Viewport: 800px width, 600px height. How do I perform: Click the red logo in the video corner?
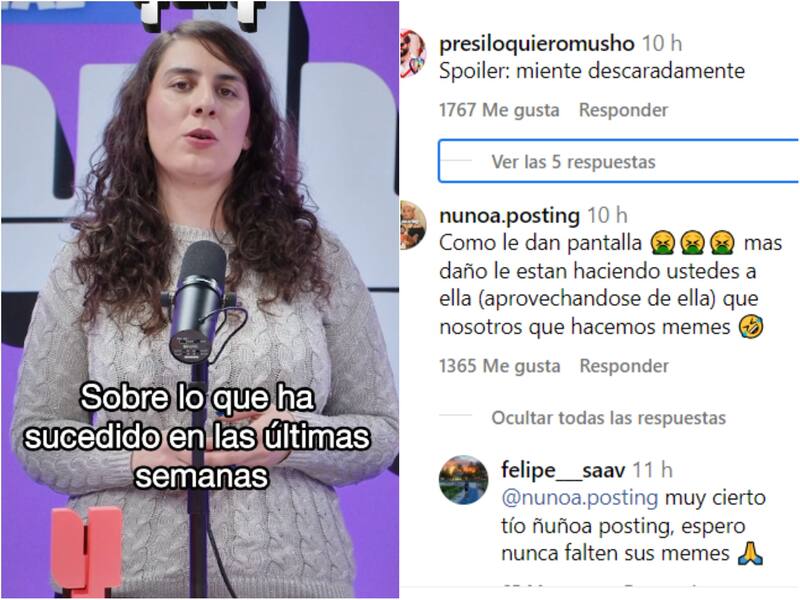tap(87, 551)
